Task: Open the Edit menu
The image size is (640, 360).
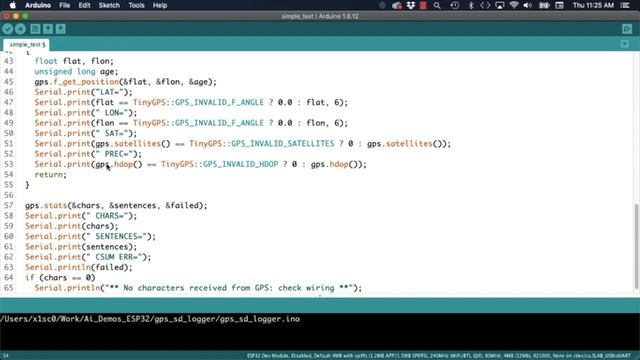Action: 84,5
